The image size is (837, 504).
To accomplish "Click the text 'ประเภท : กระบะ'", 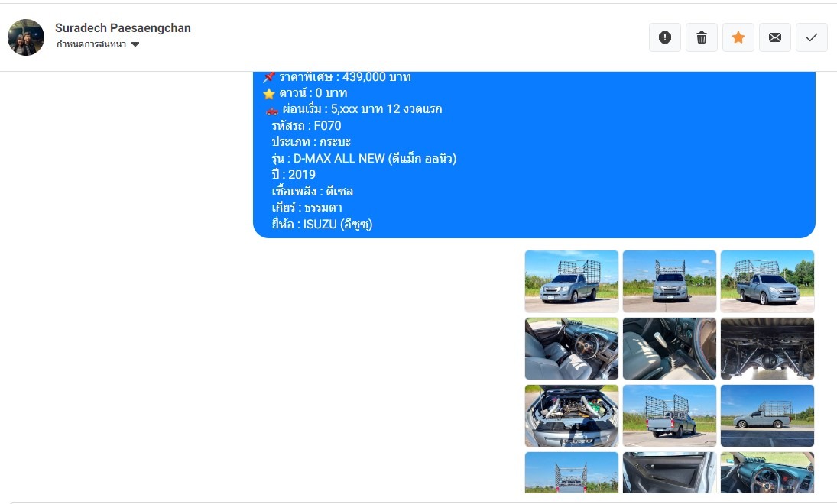I will 310,142.
